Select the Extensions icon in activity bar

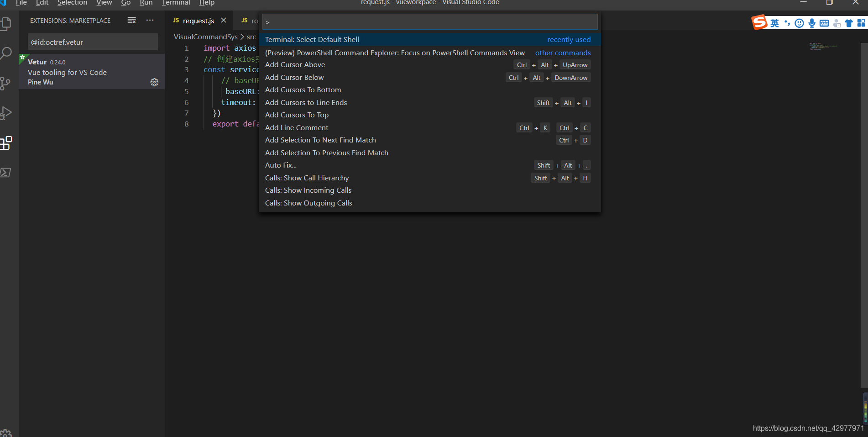[7, 143]
